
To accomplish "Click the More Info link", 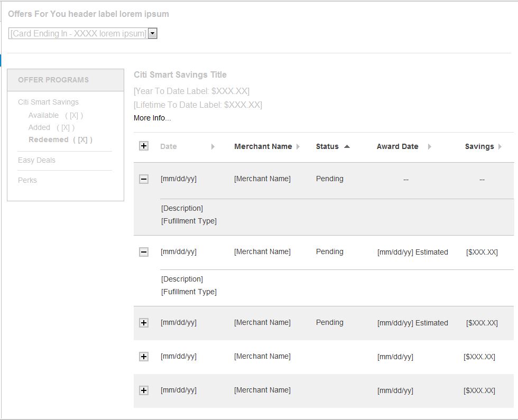I will [152, 118].
